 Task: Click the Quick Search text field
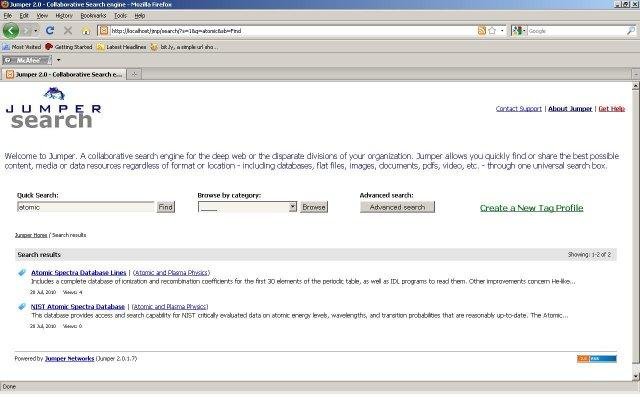coord(85,207)
